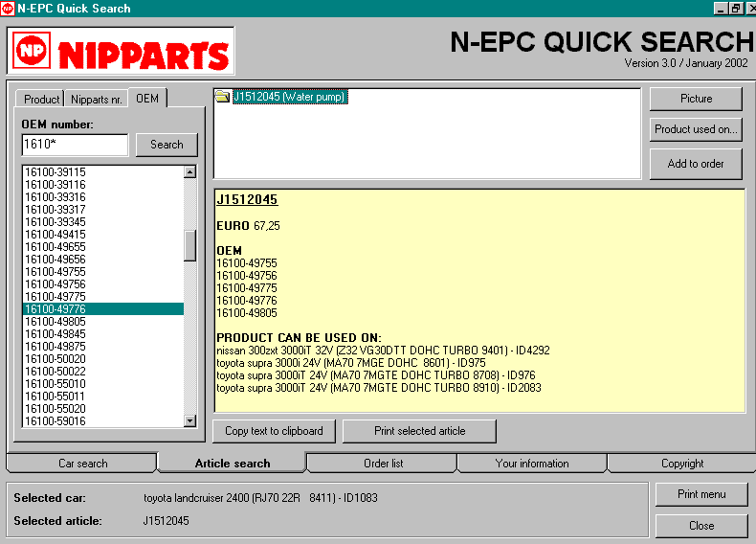Open the Your information tab
756x544 pixels.
pos(532,464)
